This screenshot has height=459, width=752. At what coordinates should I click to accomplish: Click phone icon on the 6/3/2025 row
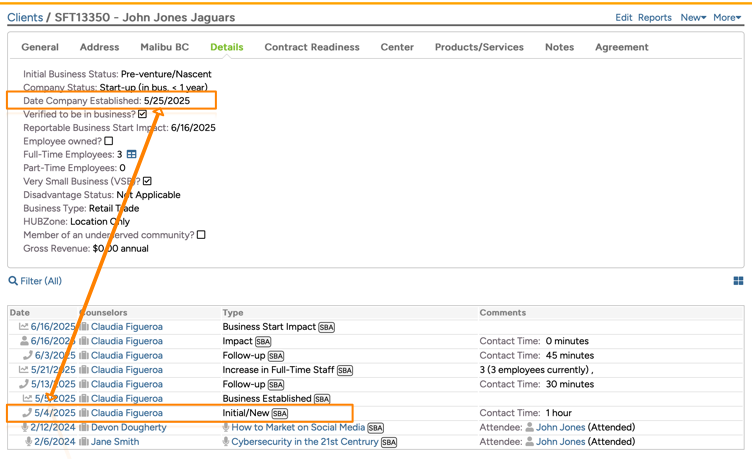(x=27, y=355)
